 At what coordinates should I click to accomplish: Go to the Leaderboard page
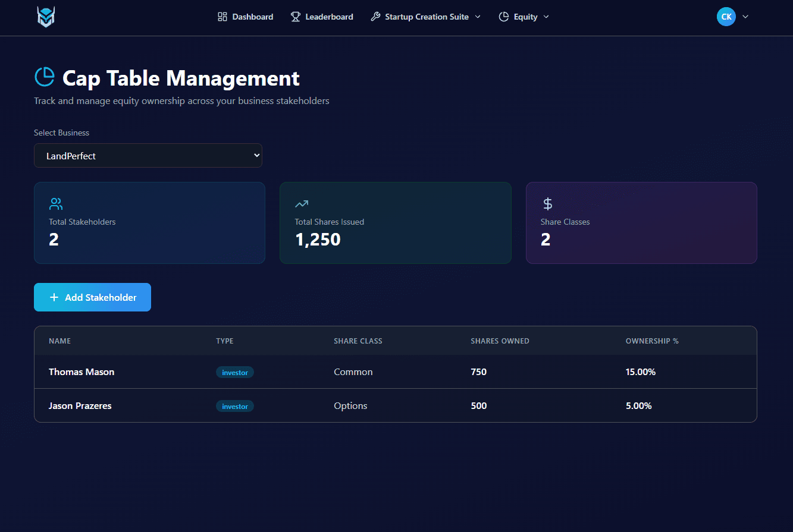click(x=329, y=16)
